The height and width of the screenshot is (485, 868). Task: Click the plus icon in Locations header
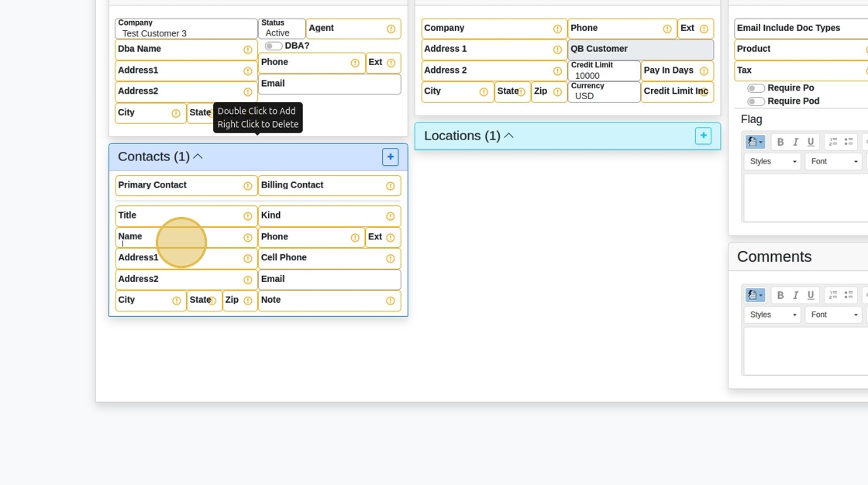[703, 136]
